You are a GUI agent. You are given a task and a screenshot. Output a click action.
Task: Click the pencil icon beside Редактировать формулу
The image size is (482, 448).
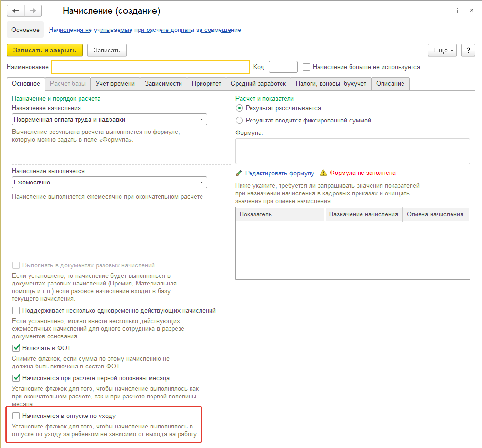point(239,173)
